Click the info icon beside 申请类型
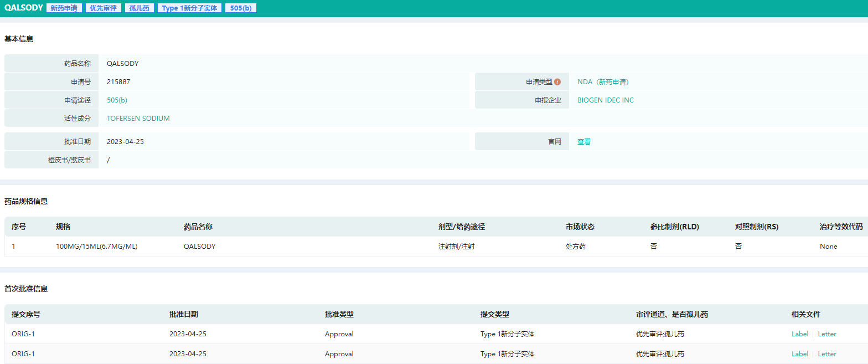The height and width of the screenshot is (364, 868). click(x=557, y=82)
